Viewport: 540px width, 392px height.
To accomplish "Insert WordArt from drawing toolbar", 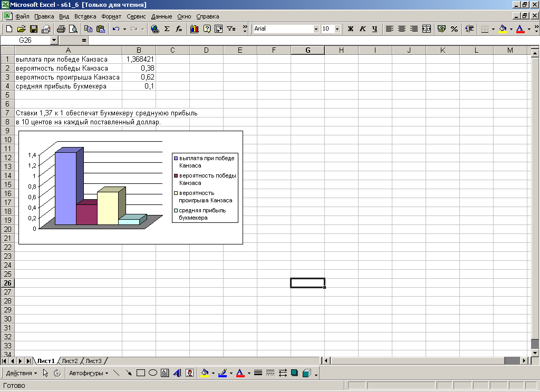I will (177, 373).
